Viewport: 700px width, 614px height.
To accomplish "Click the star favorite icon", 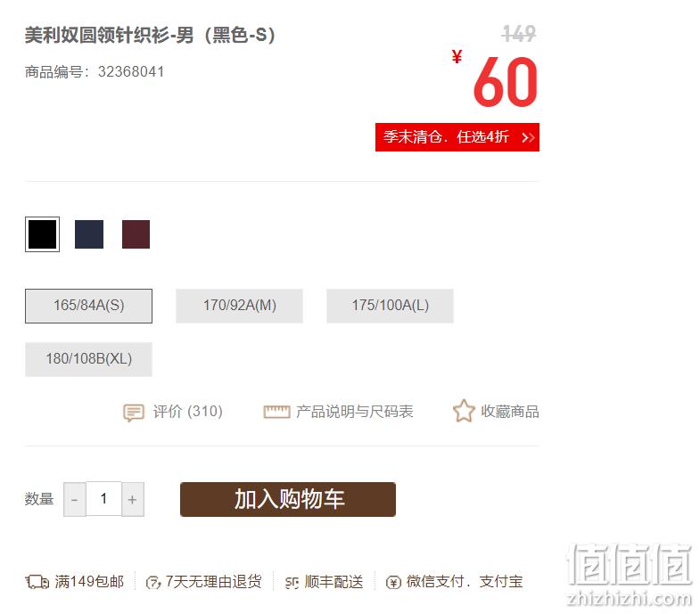I will pos(464,411).
